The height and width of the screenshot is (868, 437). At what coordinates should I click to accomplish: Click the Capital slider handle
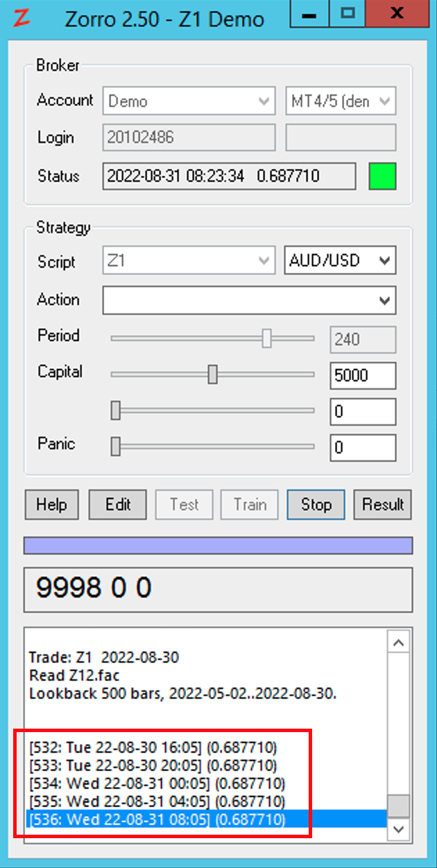(x=213, y=374)
